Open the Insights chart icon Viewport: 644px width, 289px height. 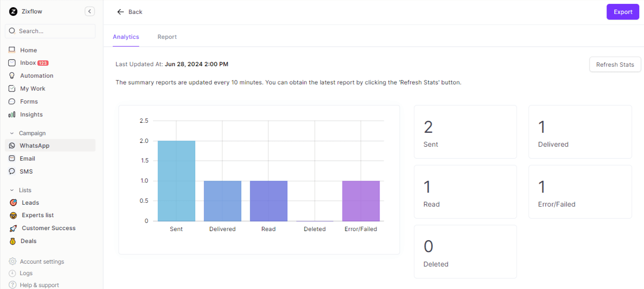(12, 115)
